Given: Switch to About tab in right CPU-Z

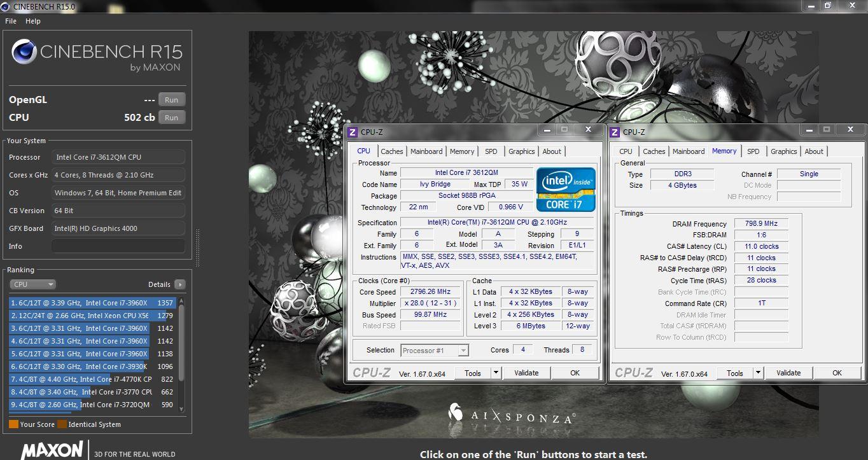Looking at the screenshot, I should pos(814,151).
